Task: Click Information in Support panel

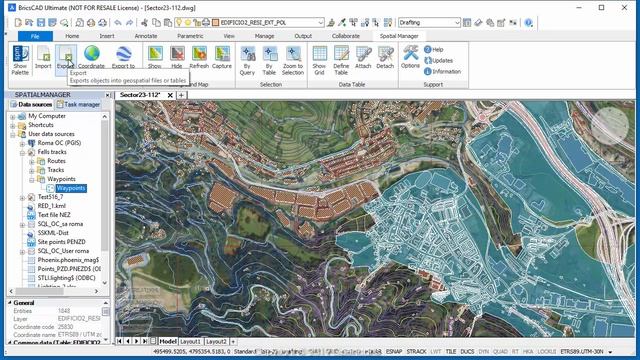Action: click(443, 71)
